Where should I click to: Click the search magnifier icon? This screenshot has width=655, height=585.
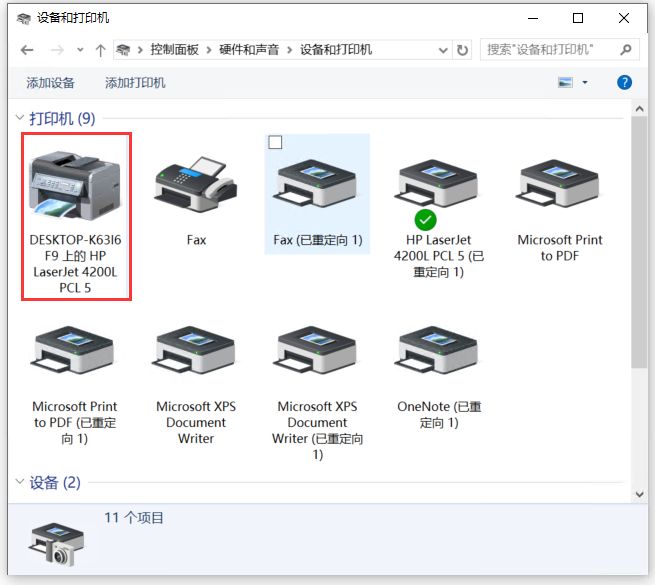tap(625, 50)
